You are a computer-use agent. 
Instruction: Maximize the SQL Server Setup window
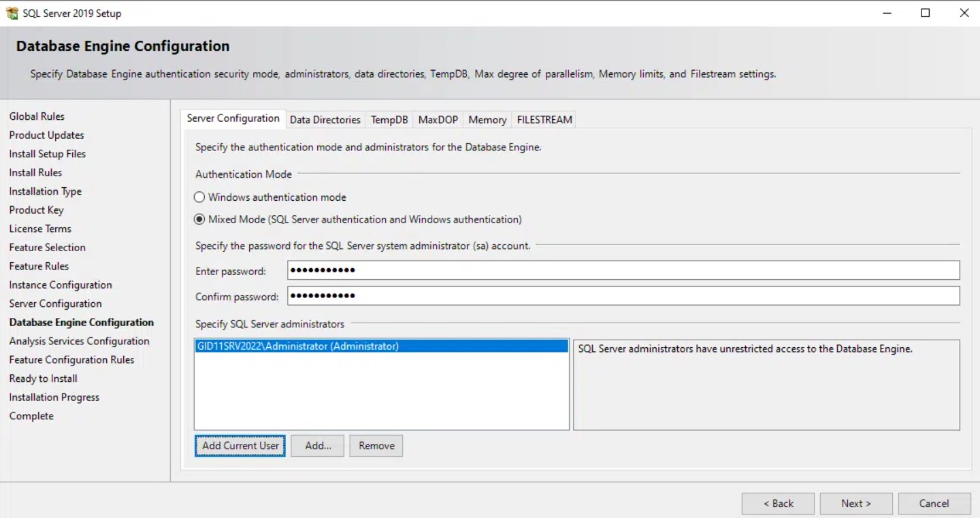pyautogui.click(x=926, y=13)
